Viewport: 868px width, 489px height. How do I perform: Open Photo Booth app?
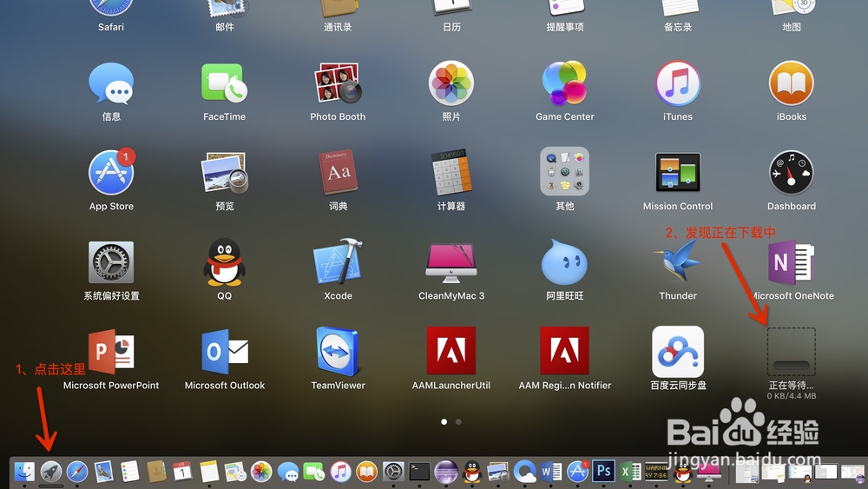(338, 83)
